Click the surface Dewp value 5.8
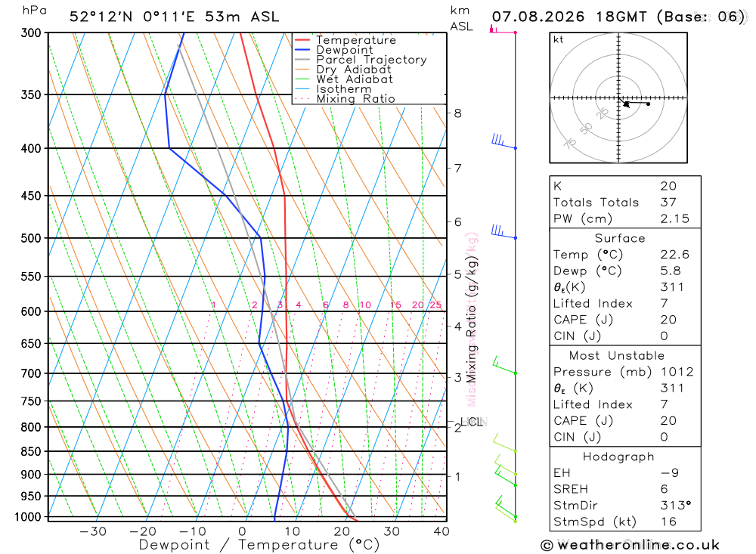Viewport: 756px width, 554px height. (x=671, y=271)
